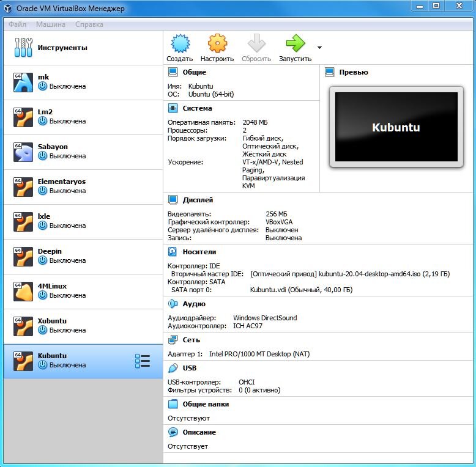The image size is (476, 467).
Task: Select the mk virtual machine icon
Action: (x=23, y=82)
